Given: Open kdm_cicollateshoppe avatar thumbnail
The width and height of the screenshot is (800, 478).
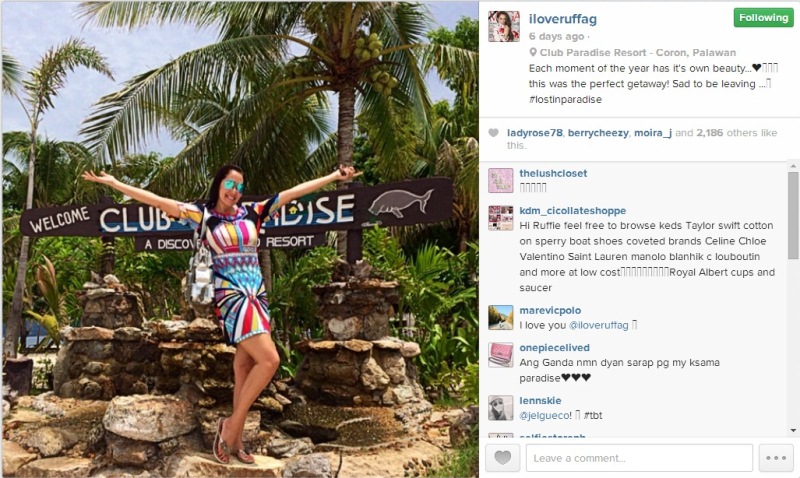Looking at the screenshot, I should click(x=501, y=218).
